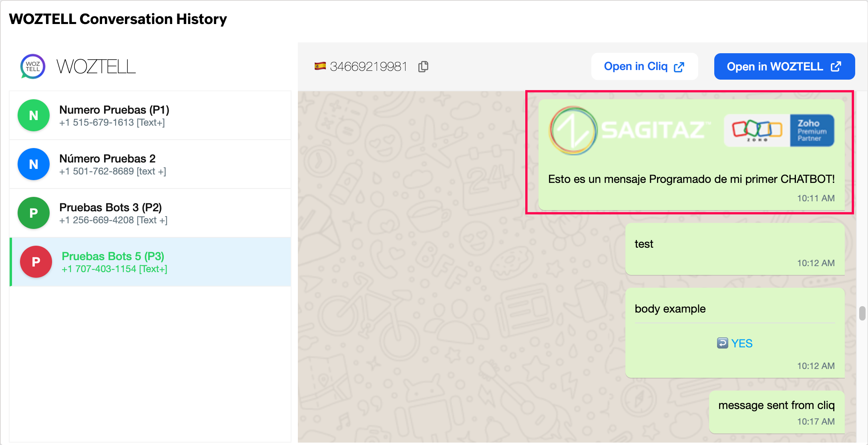Click the WOZTELL logo icon
Screen dimensions: 868x445
coord(33,66)
